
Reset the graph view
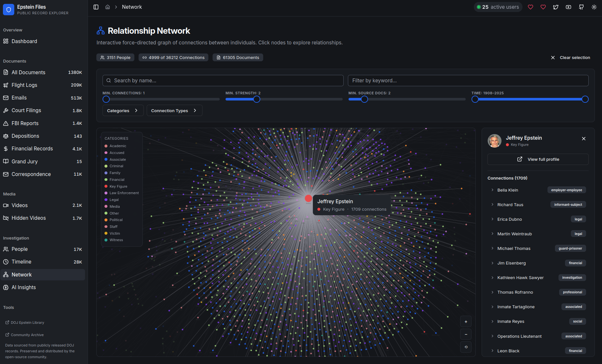click(466, 347)
